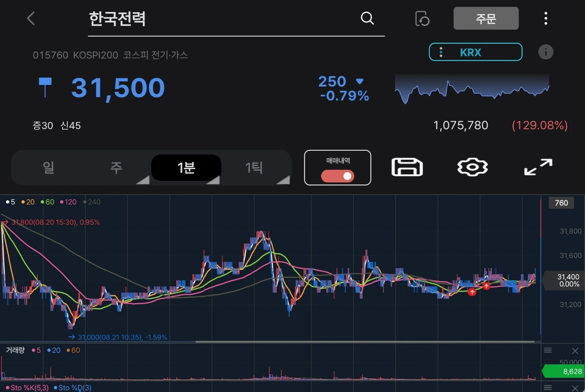This screenshot has width=585, height=392.
Task: Tap the 신45 credit label
Action: coord(71,126)
